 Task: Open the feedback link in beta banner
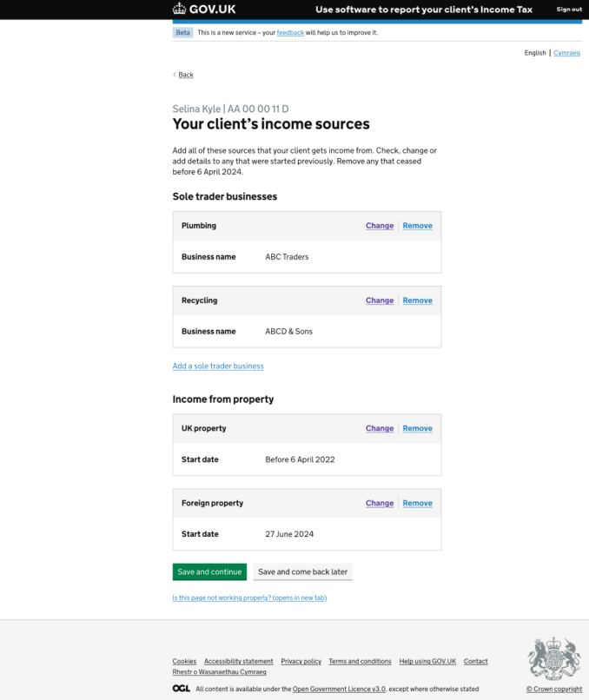(290, 32)
